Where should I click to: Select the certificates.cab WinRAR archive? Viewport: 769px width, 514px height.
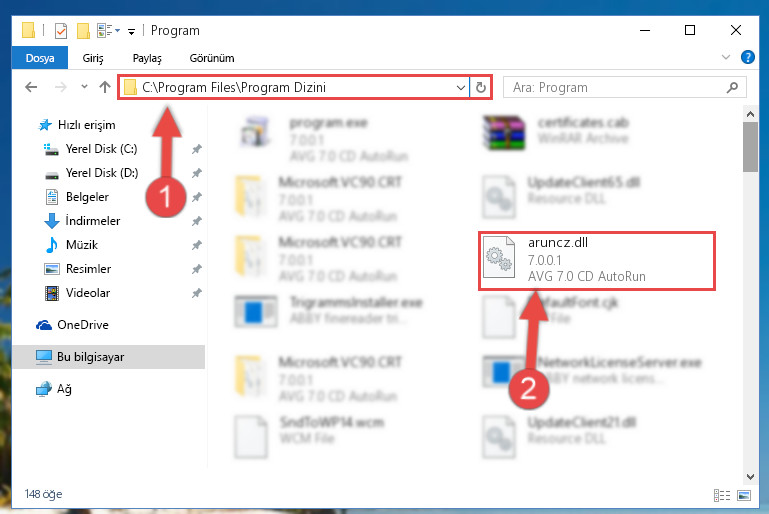coord(556,131)
